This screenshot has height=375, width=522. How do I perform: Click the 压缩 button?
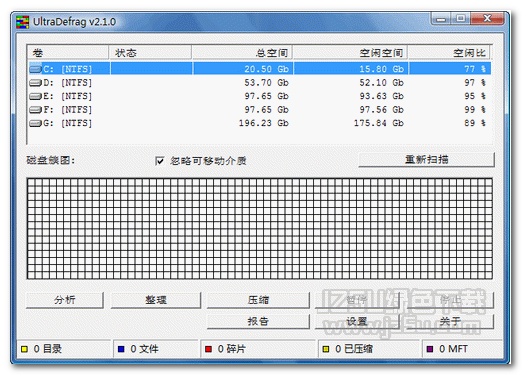tap(258, 300)
